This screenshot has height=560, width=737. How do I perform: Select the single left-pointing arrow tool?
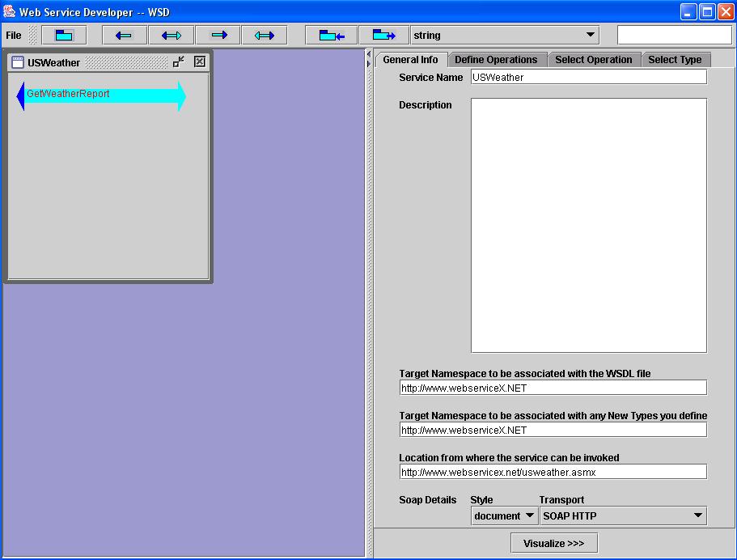click(125, 36)
